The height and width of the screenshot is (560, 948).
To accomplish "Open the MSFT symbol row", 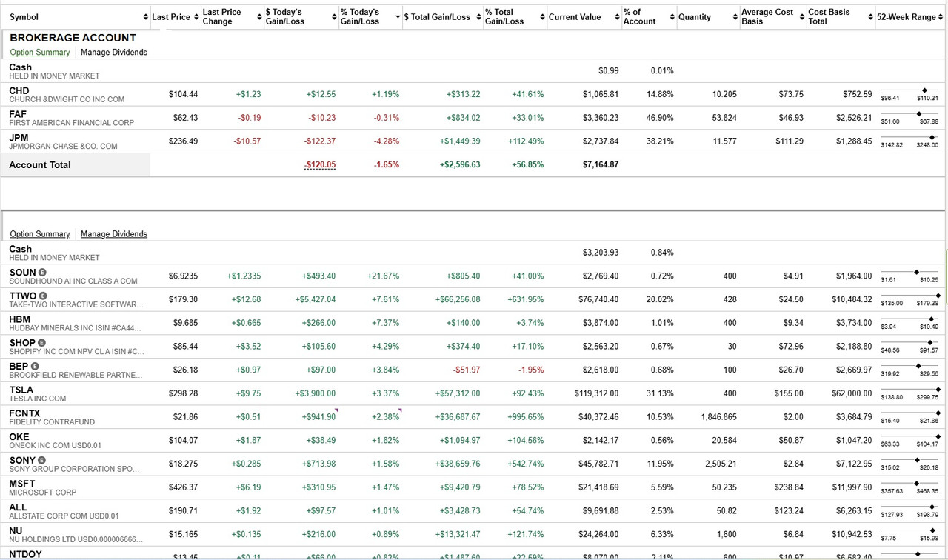I will [x=22, y=484].
